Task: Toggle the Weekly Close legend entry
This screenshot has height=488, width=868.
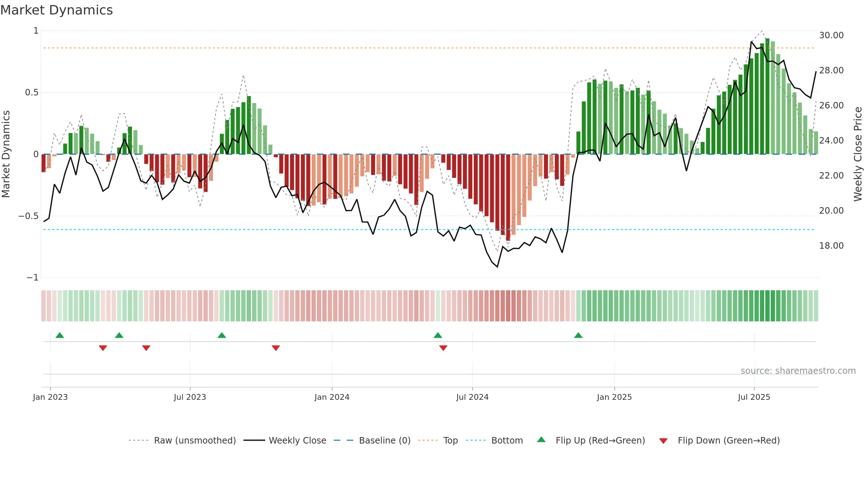Action: point(285,440)
